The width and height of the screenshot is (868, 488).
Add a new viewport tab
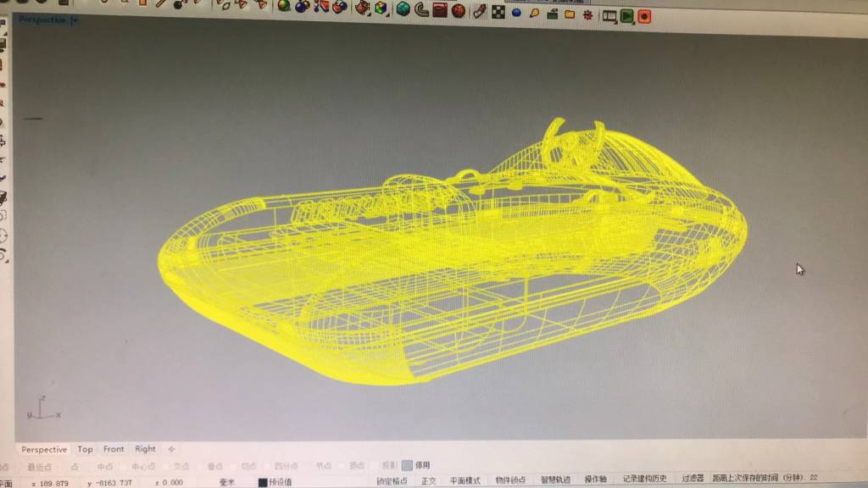click(171, 449)
